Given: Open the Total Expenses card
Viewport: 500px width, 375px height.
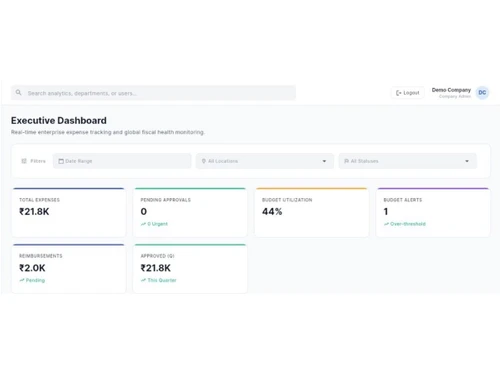Looking at the screenshot, I should 69,212.
